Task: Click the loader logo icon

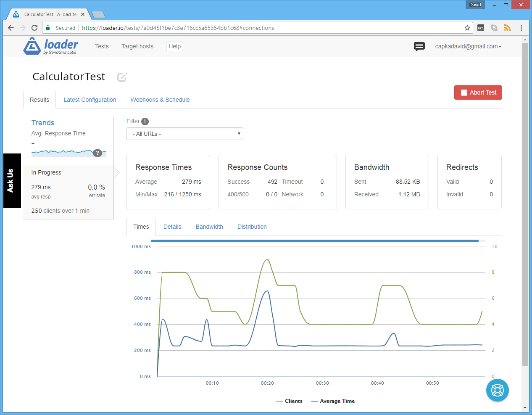Action: click(x=32, y=46)
